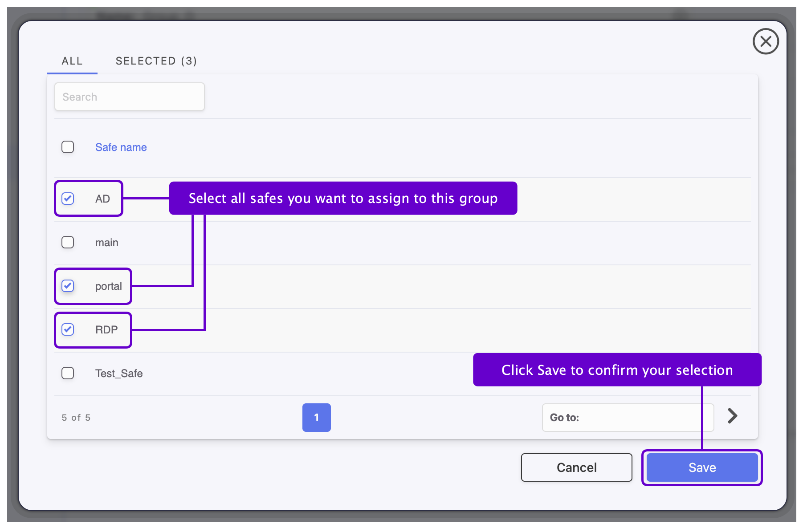Uncheck the AD safe checkbox

pos(68,199)
